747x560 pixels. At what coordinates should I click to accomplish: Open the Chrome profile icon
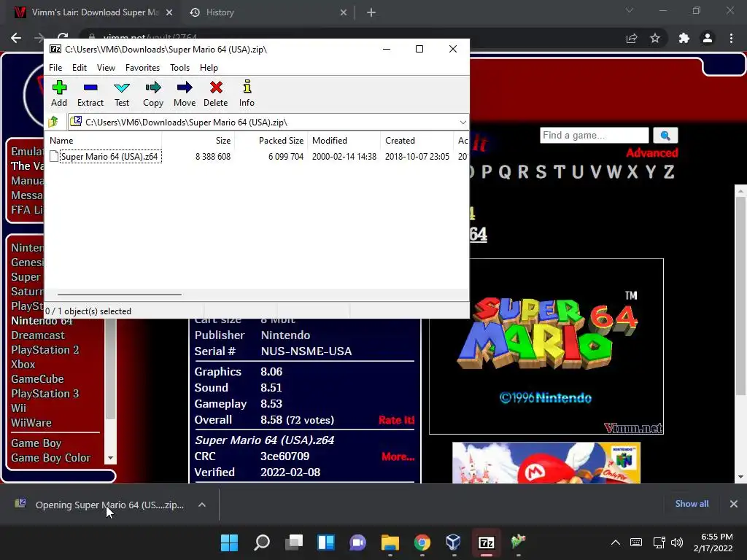(708, 38)
